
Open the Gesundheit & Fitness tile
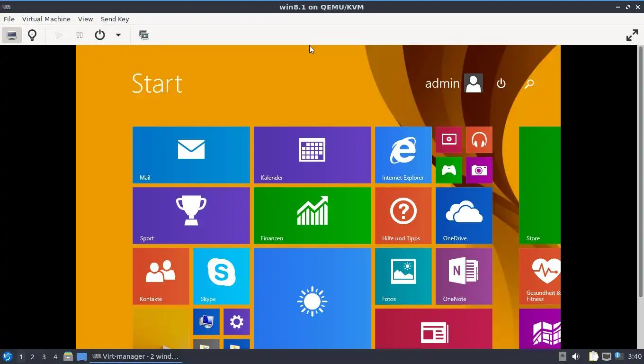pos(540,276)
